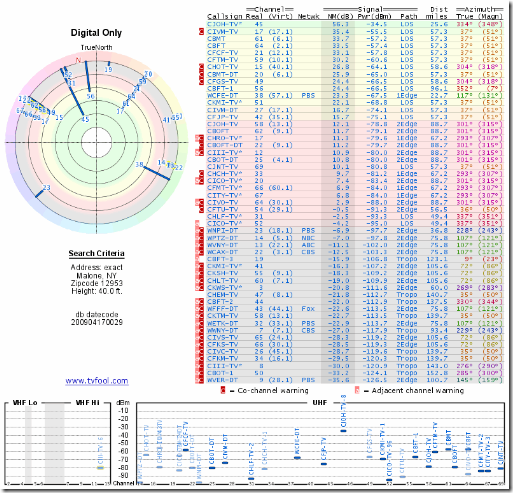Click the WCFE-DT marker in UHF spectrum chart
Viewport: 513px width, 493px height.
pyautogui.click(x=297, y=458)
